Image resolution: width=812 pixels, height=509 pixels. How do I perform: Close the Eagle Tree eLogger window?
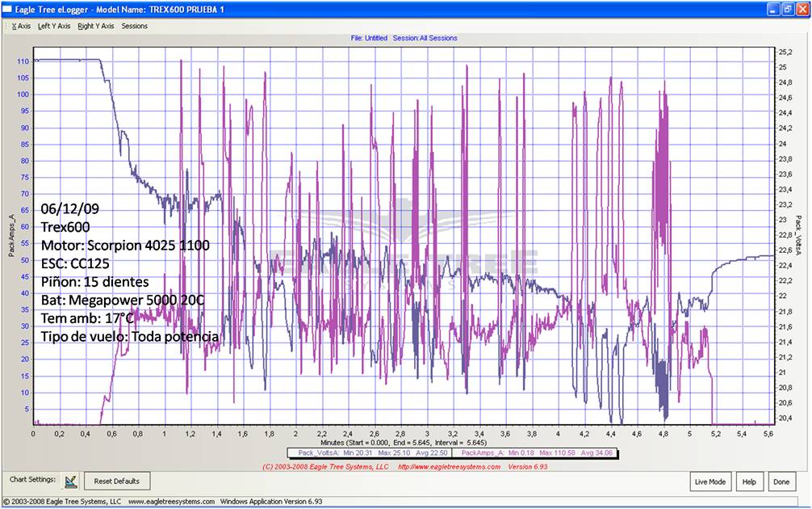802,8
